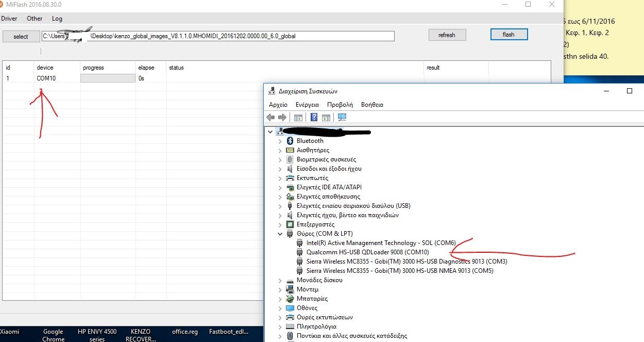The width and height of the screenshot is (644, 342).
Task: Click the Forward arrow in Device Manager toolbar
Action: pyautogui.click(x=282, y=117)
